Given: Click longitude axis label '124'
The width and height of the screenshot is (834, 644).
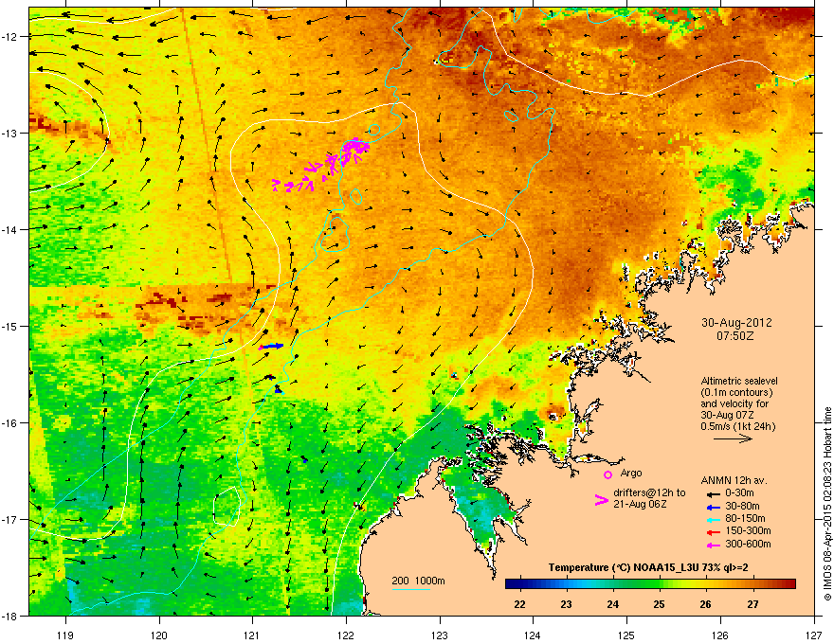Looking at the screenshot, I should pos(533,635).
